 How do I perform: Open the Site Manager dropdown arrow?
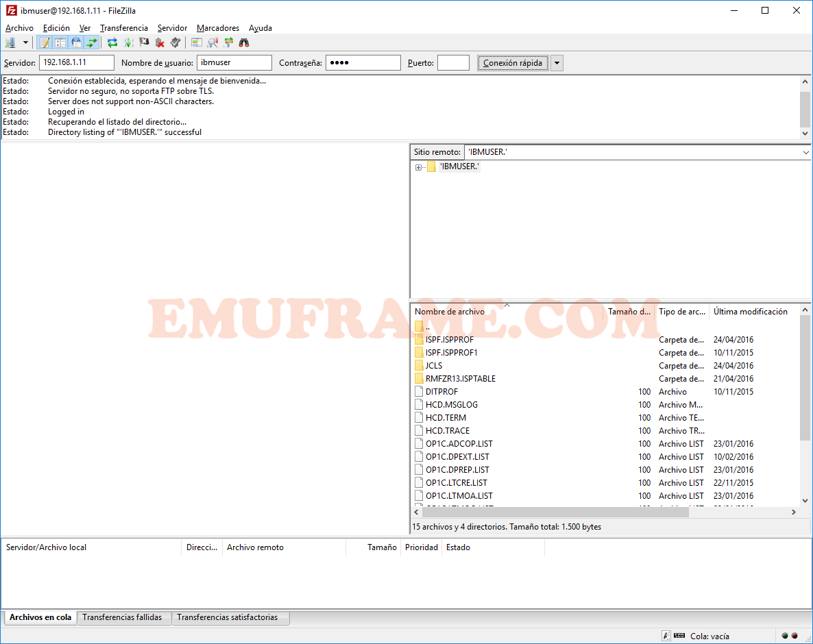pyautogui.click(x=25, y=42)
